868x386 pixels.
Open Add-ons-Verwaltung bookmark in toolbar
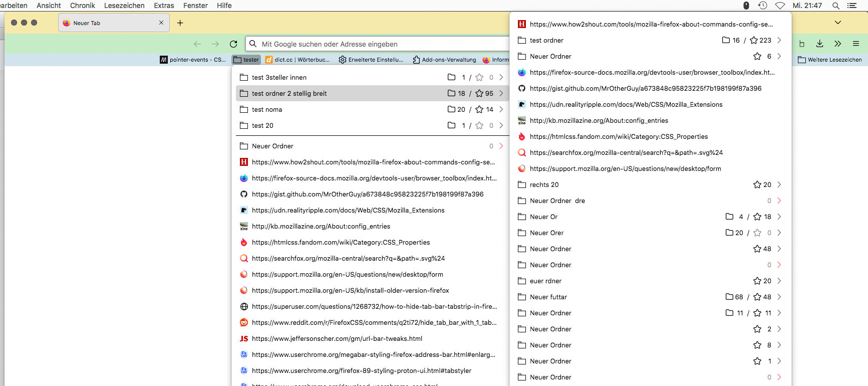[444, 60]
